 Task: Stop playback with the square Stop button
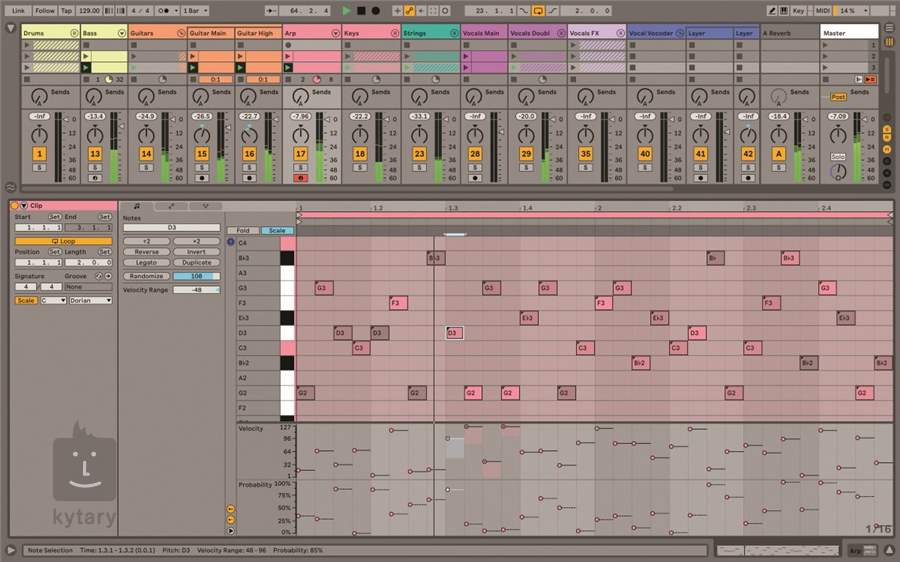tap(361, 10)
